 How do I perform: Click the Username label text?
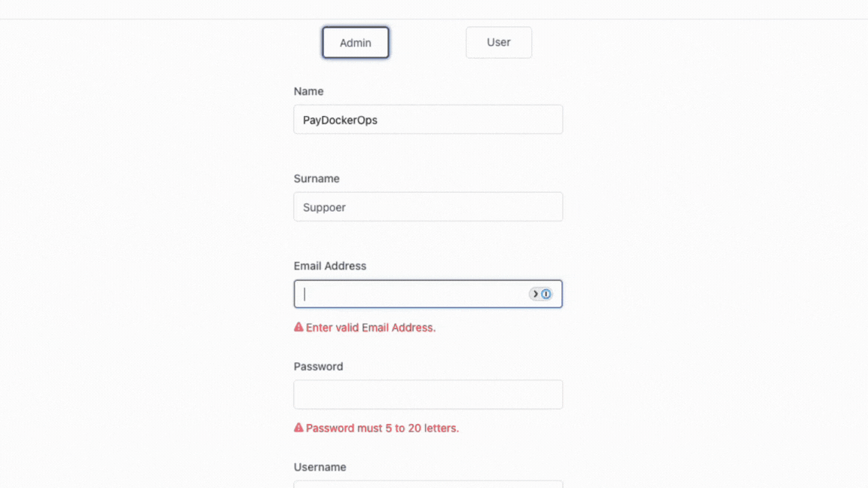(x=319, y=467)
